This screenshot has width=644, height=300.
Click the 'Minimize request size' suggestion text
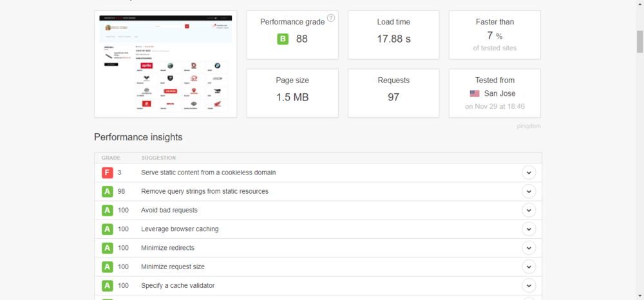pyautogui.click(x=173, y=267)
